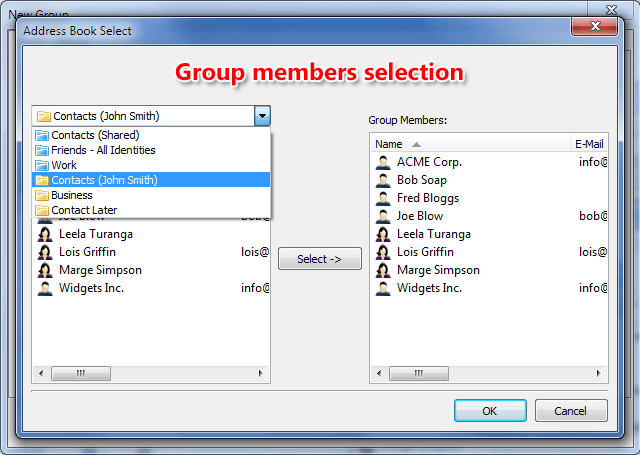The image size is (640, 455).
Task: Close the Address Book Select dialog
Action: (x=595, y=26)
